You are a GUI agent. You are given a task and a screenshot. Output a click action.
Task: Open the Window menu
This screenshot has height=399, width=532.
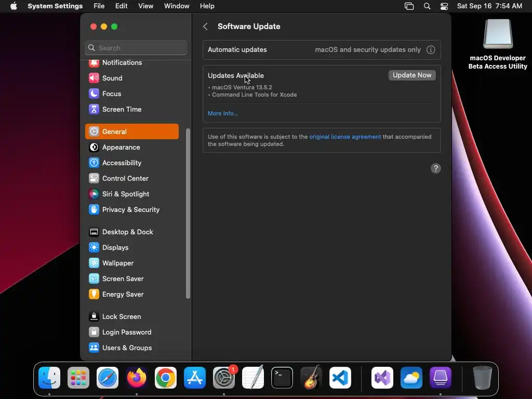click(177, 6)
